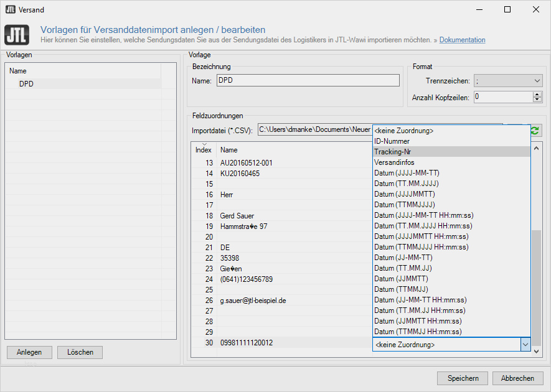This screenshot has height=392, width=551.
Task: Select <keine Zuordnung> option in list
Action: 451,131
